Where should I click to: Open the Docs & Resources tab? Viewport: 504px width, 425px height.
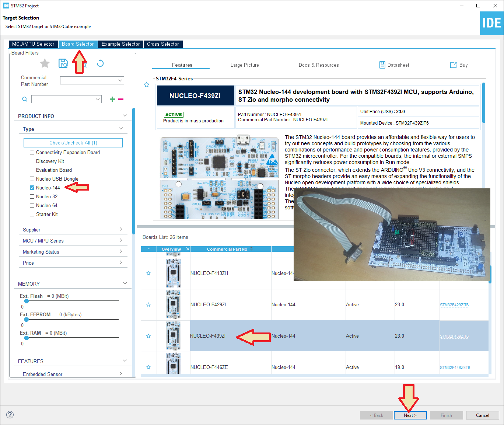pos(319,65)
